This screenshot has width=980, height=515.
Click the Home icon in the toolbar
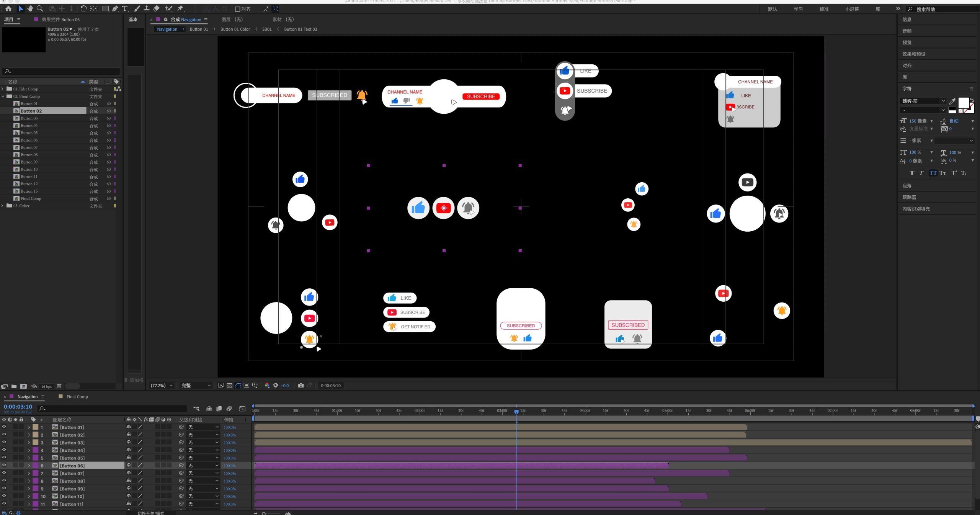[x=8, y=8]
